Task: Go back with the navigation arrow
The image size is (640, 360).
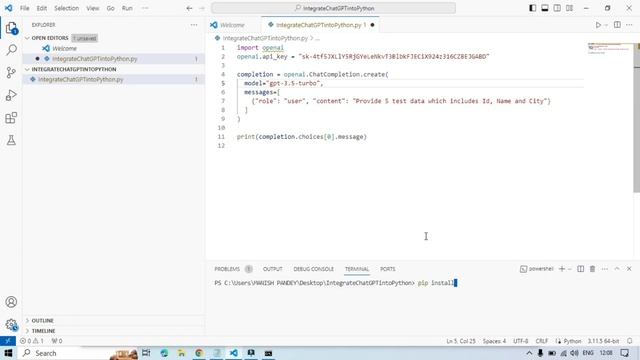Action: [189, 8]
